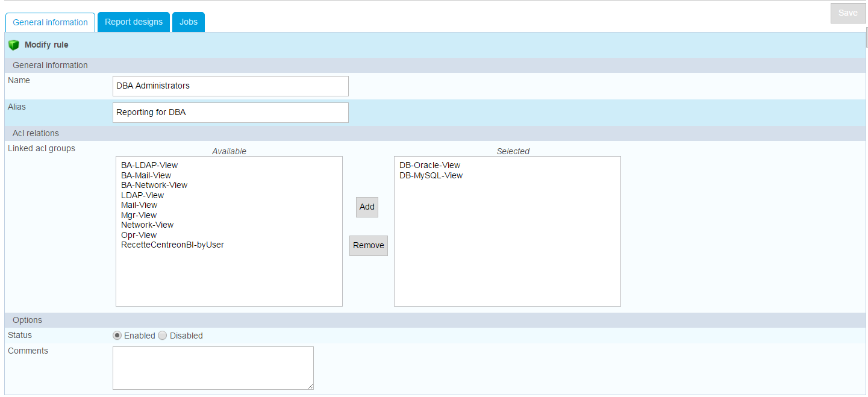
Task: Choose RecetteCentreonBI-byUser in Available list
Action: pos(172,245)
